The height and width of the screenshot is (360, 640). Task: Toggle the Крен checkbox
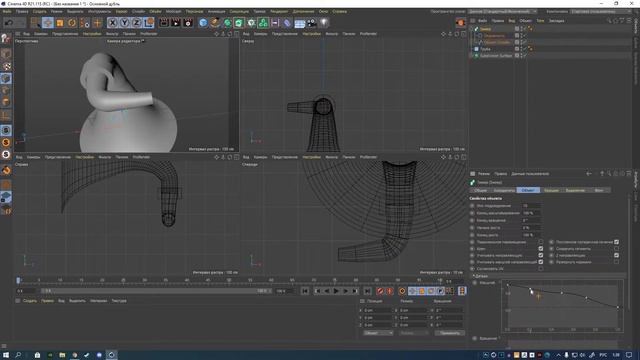[x=541, y=249]
